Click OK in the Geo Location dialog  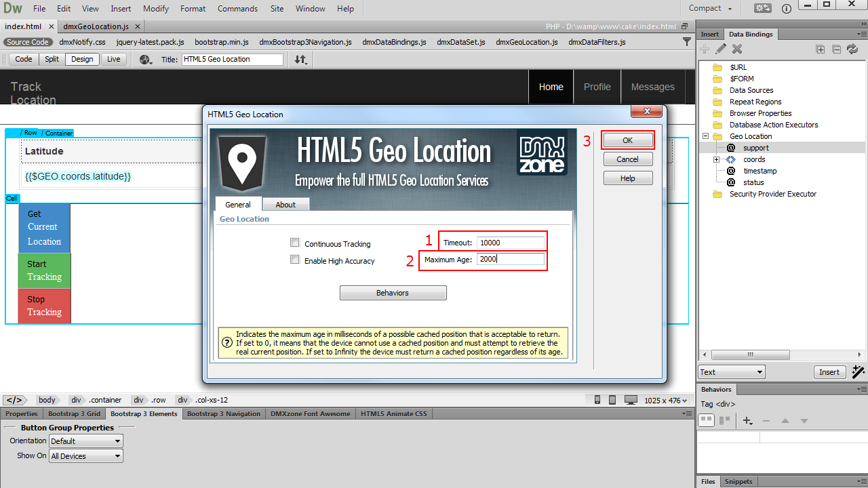point(627,140)
